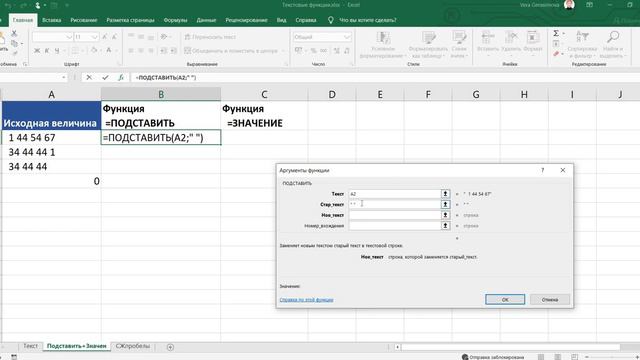This screenshot has width=640, height=360.
Task: Click OK in the function arguments dialog
Action: 505,300
